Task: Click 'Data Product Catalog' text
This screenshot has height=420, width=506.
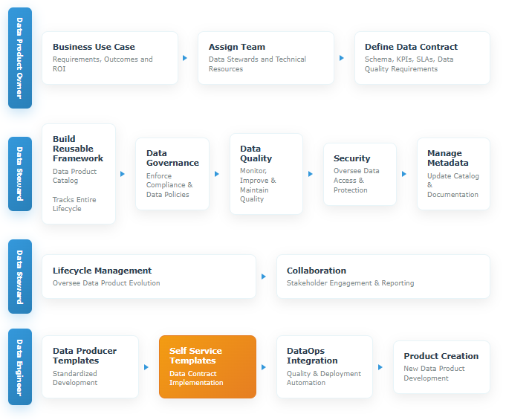Action: coord(74,176)
